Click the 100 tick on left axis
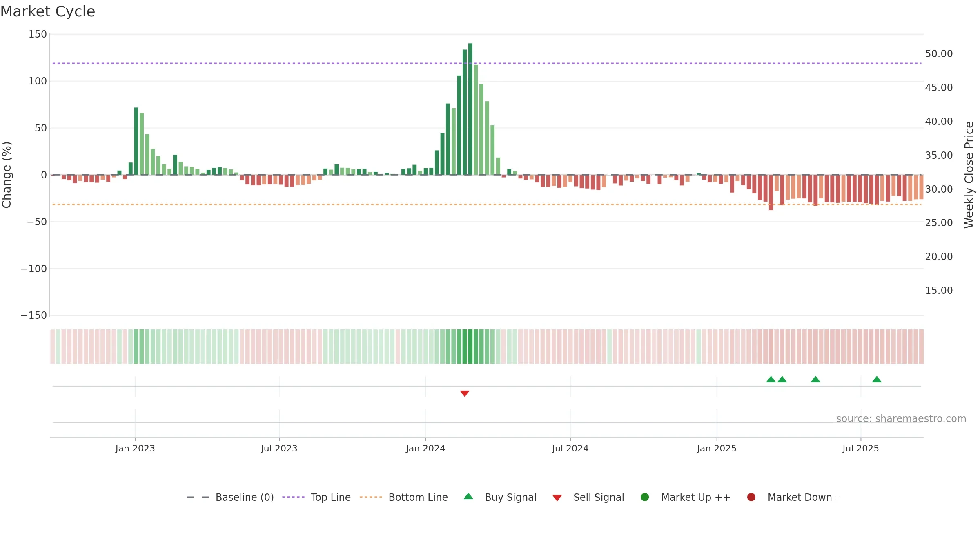Screen dimensions: 980x551 pos(38,81)
